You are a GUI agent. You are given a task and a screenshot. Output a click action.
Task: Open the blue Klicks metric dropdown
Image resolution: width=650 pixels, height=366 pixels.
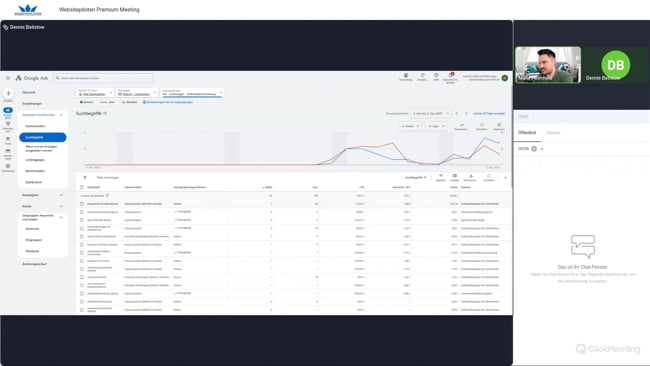(410, 126)
